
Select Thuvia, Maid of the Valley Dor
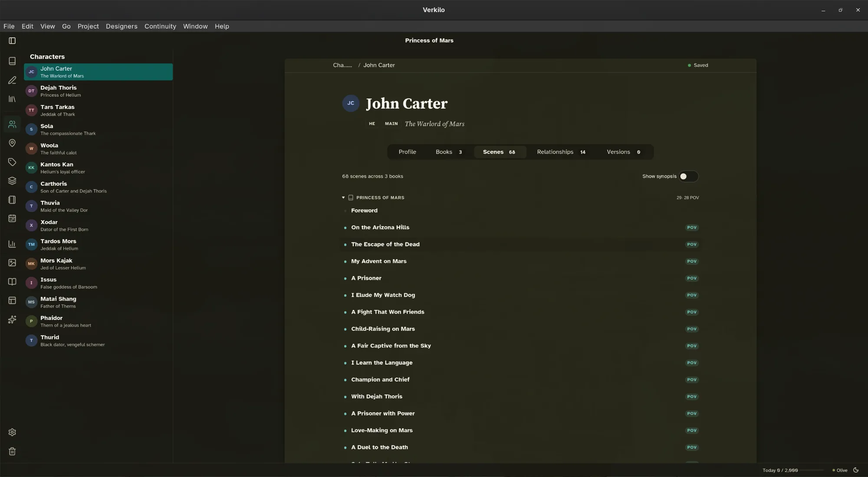point(98,206)
